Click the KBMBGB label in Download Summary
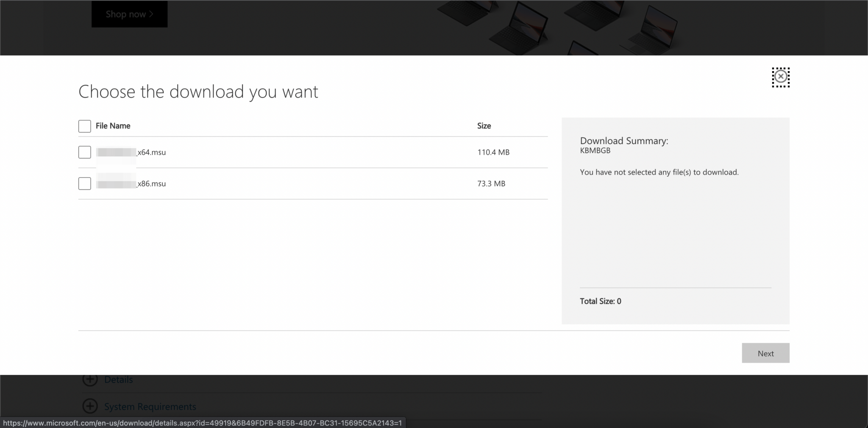The width and height of the screenshot is (868, 428). pyautogui.click(x=595, y=150)
